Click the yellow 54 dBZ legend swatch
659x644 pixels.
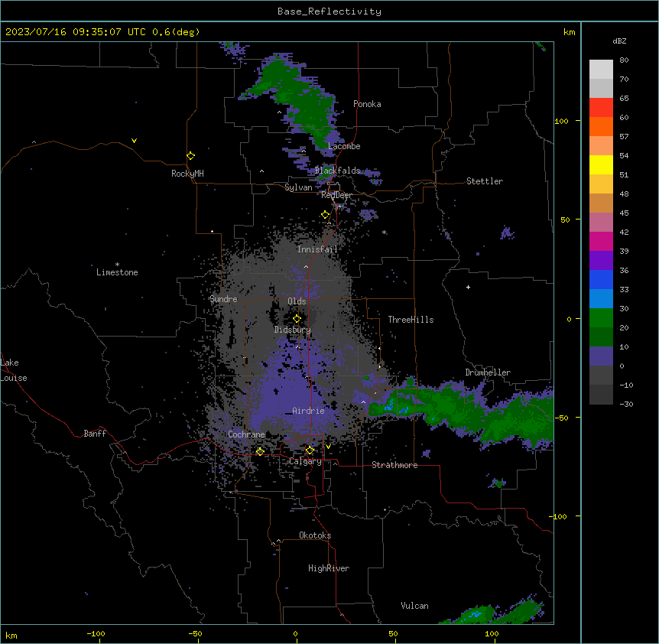click(x=601, y=164)
